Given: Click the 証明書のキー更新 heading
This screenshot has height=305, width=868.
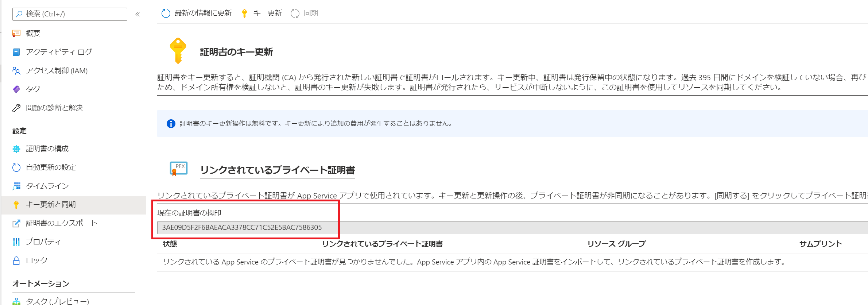Looking at the screenshot, I should click(x=236, y=52).
